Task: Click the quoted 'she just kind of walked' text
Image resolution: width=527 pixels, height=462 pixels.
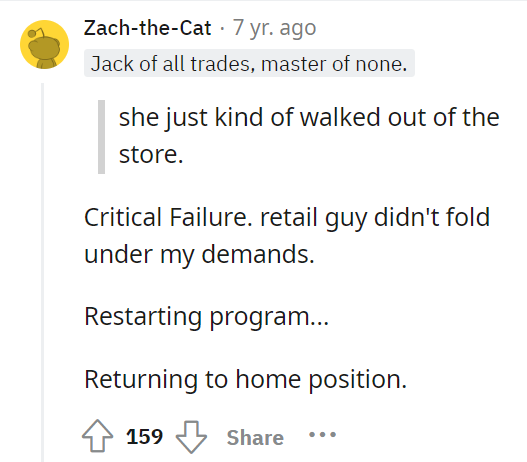Action: click(x=209, y=118)
